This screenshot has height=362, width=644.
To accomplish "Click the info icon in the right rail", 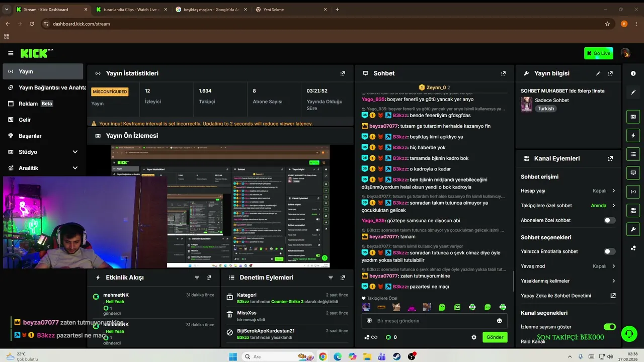I will point(633,73).
